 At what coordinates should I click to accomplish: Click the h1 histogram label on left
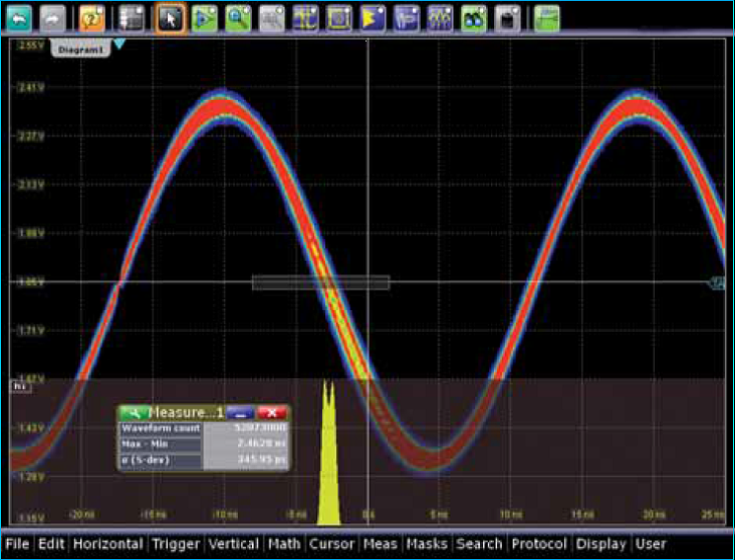[18, 387]
